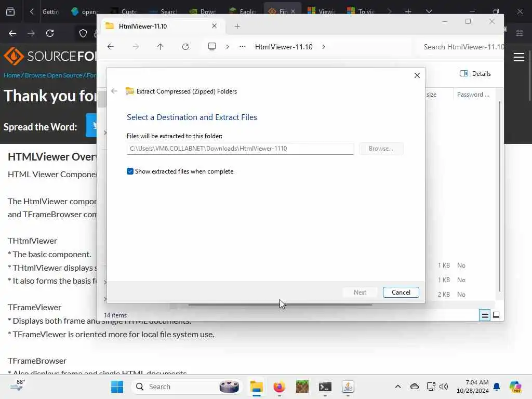Toggle the Details pane button
The height and width of the screenshot is (399, 532).
coord(475,74)
